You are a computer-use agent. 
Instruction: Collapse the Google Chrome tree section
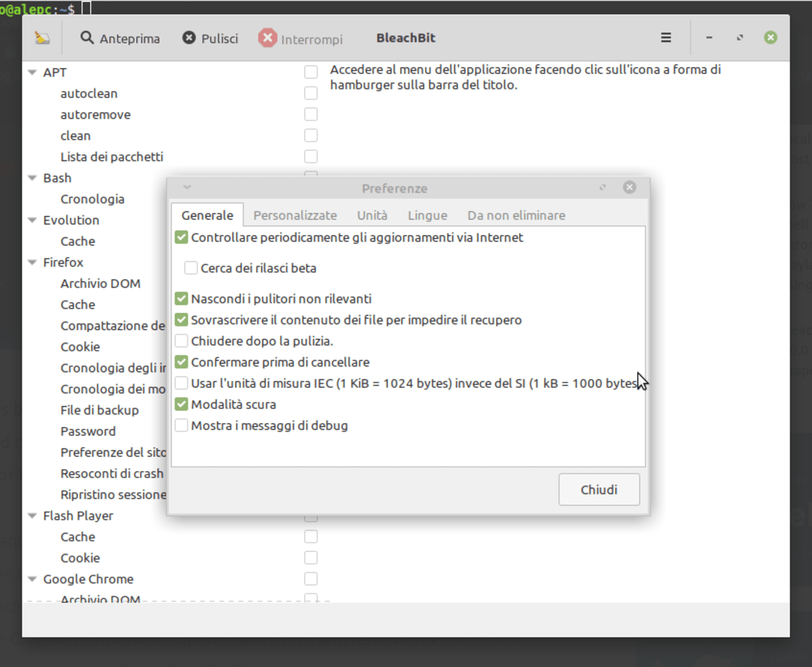[x=32, y=578]
